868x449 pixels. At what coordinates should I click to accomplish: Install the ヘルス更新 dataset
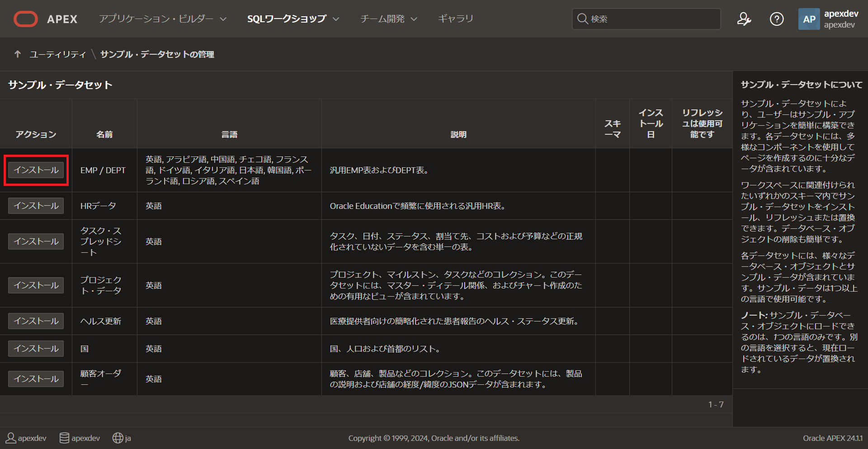[x=36, y=321]
